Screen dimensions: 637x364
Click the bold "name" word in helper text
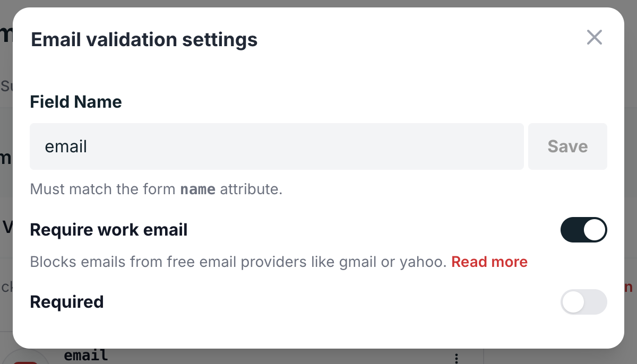[x=197, y=189]
